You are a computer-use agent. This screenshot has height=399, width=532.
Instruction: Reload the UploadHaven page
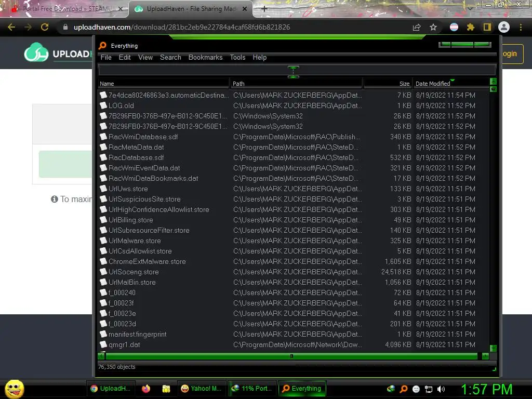tap(45, 27)
